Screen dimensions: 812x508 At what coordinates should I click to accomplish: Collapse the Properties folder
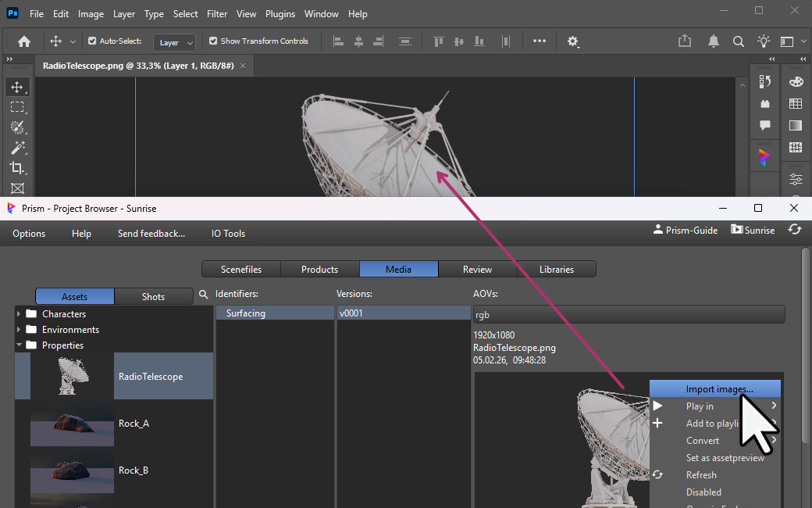[x=19, y=345]
